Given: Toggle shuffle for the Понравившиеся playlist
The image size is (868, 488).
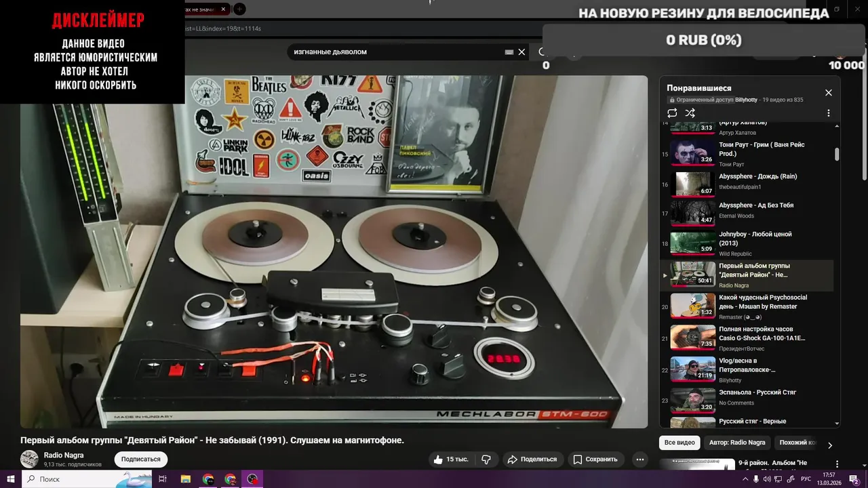Looking at the screenshot, I should [690, 113].
